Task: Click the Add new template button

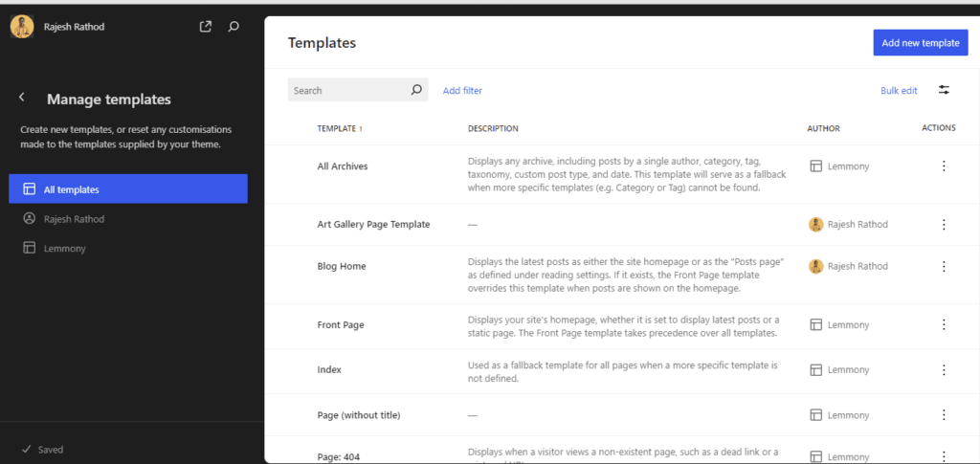Action: click(920, 43)
